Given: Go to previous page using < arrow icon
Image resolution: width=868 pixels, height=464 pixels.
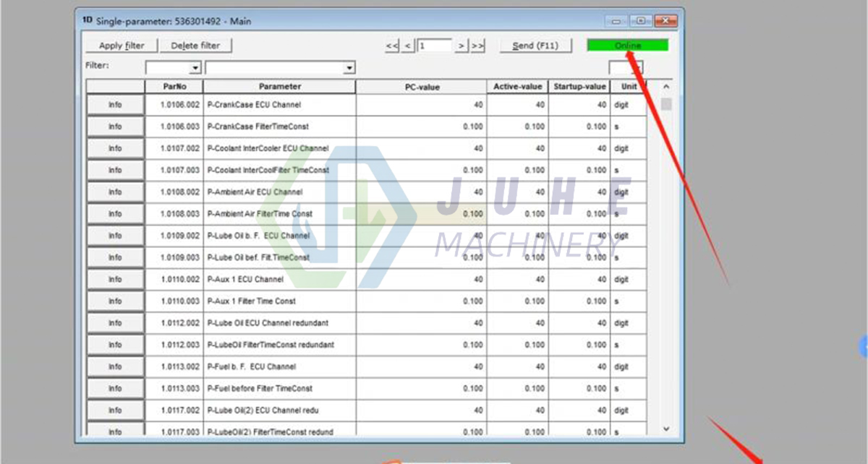Looking at the screenshot, I should coord(407,45).
